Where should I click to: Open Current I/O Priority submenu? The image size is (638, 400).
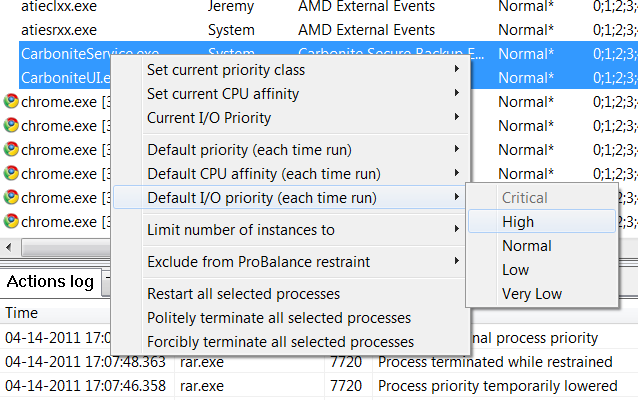coord(291,118)
